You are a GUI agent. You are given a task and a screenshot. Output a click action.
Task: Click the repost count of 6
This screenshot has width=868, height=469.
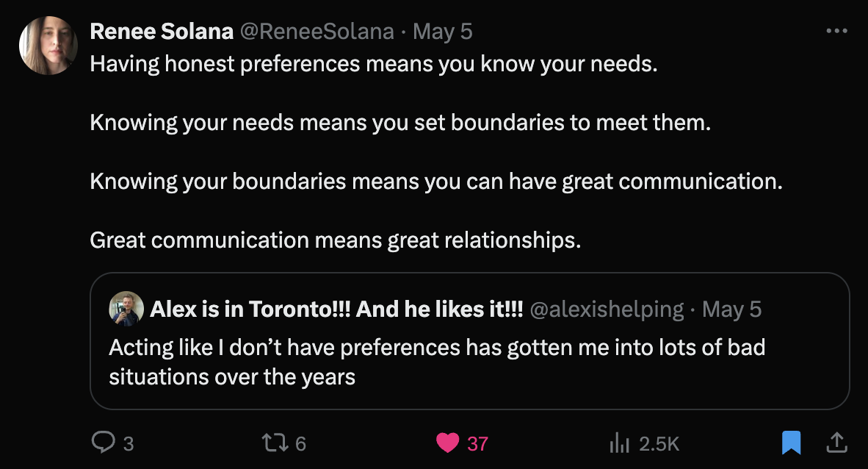(x=300, y=443)
